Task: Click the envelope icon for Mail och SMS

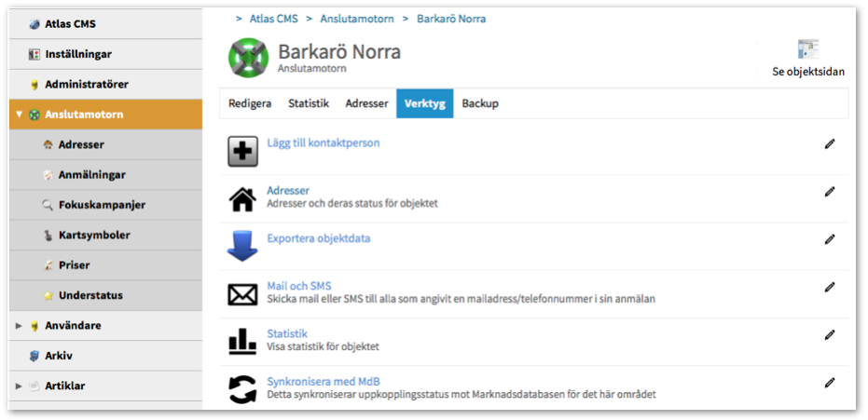Action: [x=243, y=294]
